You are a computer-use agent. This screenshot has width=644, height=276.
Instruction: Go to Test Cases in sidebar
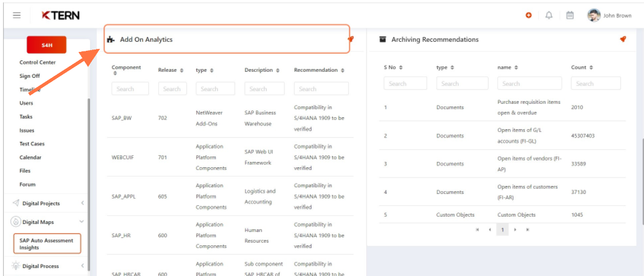(x=32, y=144)
